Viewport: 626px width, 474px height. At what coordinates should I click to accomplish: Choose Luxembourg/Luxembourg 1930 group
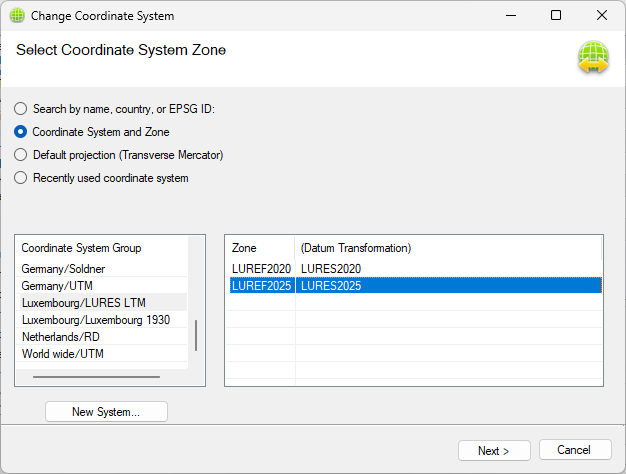click(102, 320)
